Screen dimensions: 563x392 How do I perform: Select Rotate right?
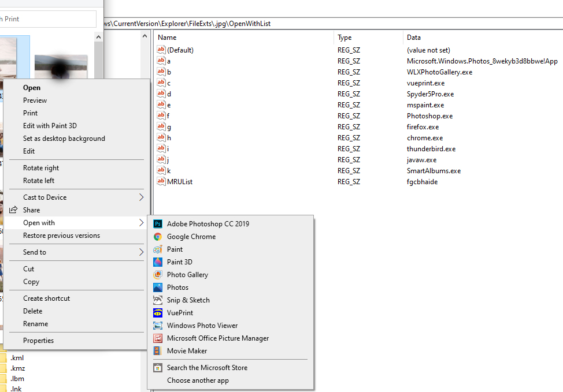(41, 168)
